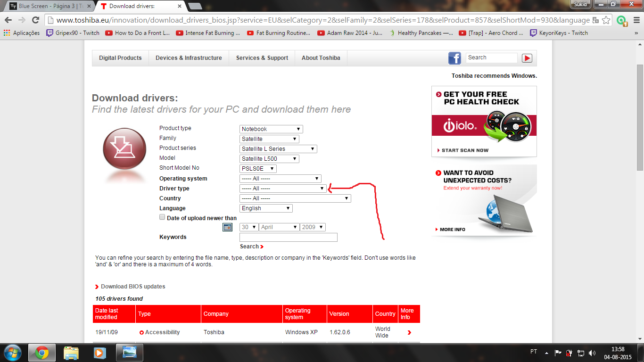This screenshot has width=644, height=362.
Task: Visit Toshiba's Facebook page icon
Action: click(454, 58)
